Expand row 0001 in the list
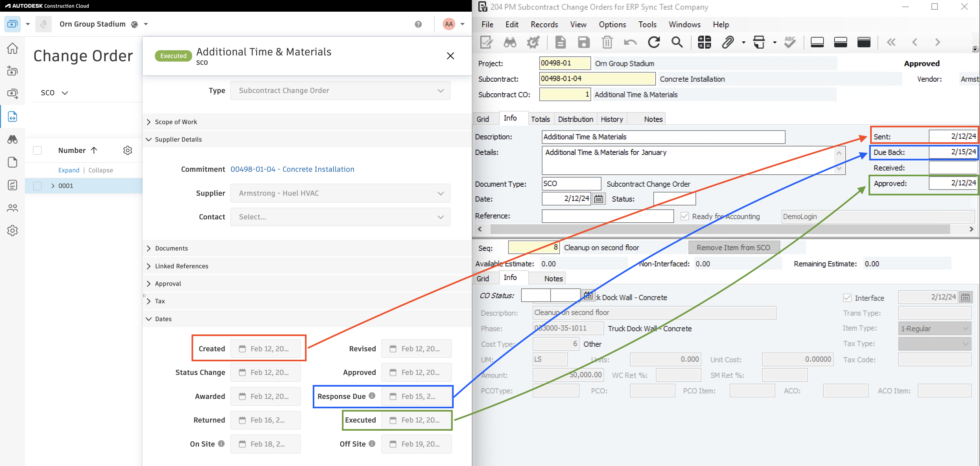The image size is (980, 466). coord(53,186)
